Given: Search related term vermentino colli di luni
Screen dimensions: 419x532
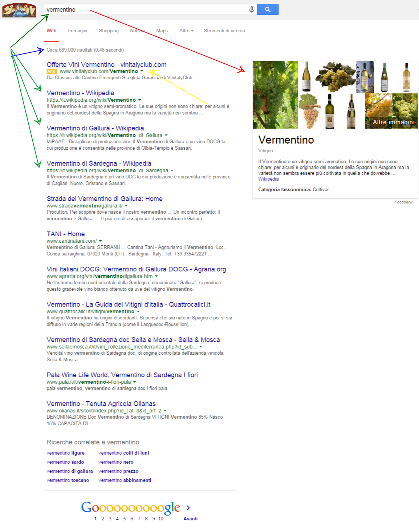Looking at the screenshot, I should [124, 453].
